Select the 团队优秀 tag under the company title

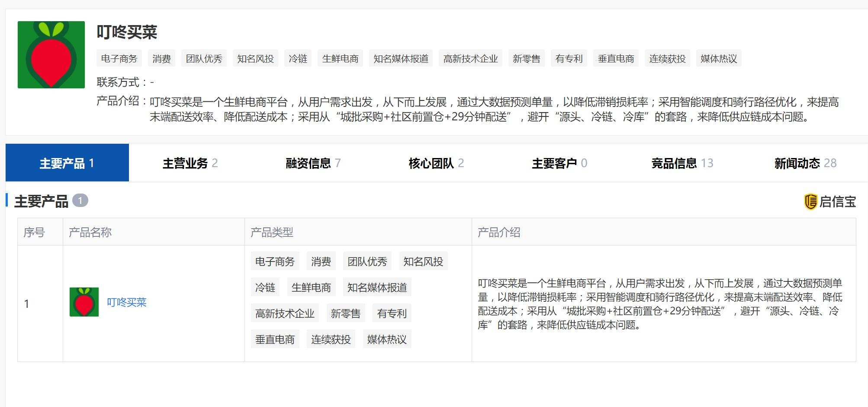click(x=204, y=58)
